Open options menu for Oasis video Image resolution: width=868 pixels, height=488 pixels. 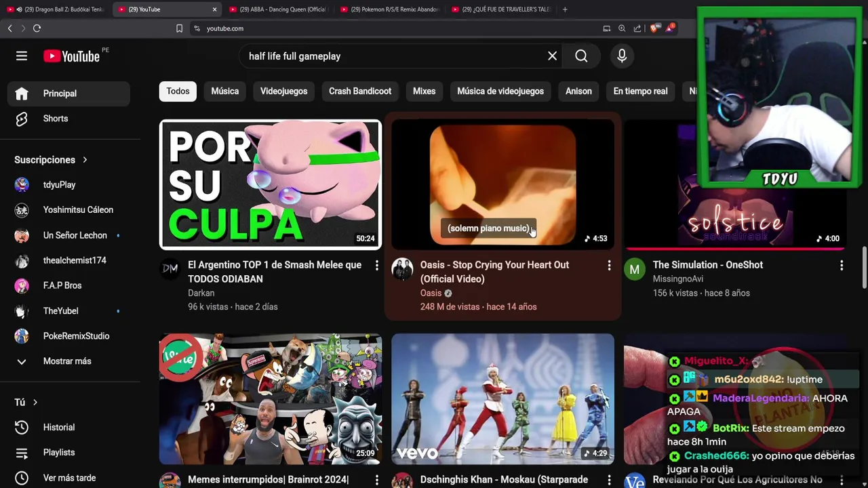609,266
